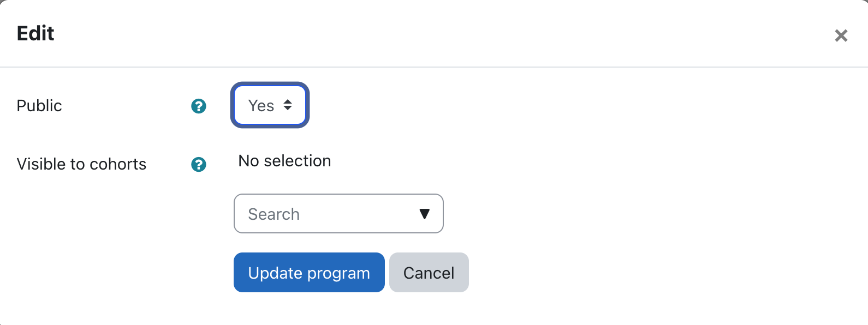Screen dimensions: 868x325
Task: Click the up-down arrows on the Public select
Action: (288, 105)
